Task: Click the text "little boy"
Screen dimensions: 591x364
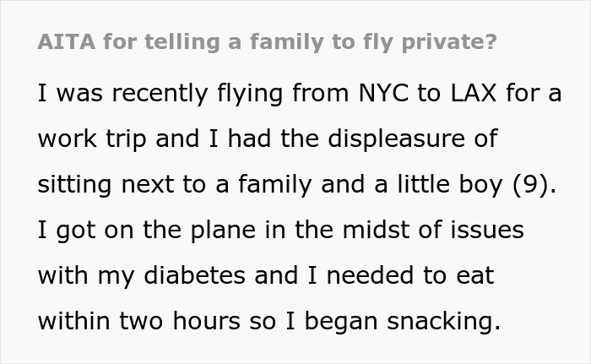Action: click(450, 185)
